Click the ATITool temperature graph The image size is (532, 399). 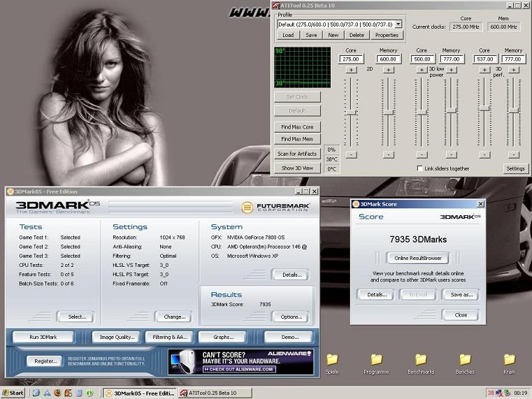click(302, 68)
